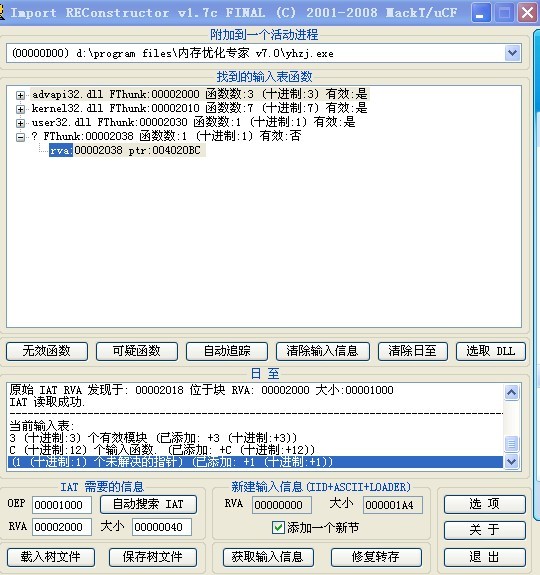
Task: Open the attached process dropdown list
Action: tap(512, 53)
